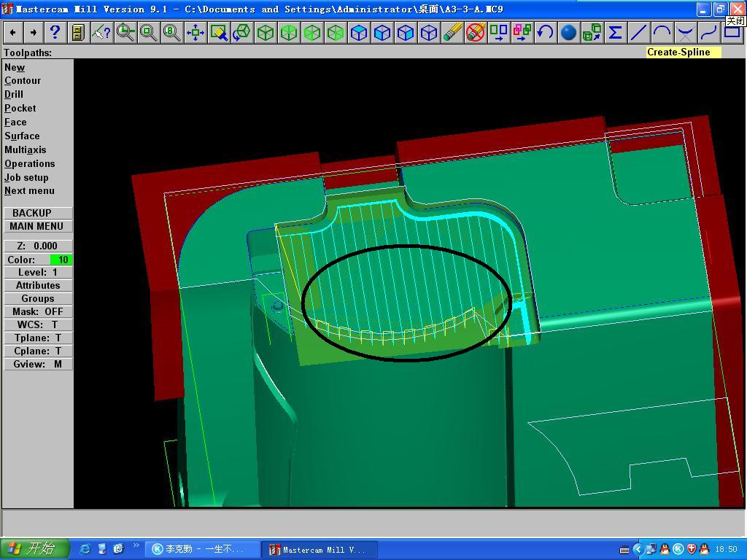Choose New from Toolpaths menu
Viewport: 747px width, 560px height.
[x=15, y=68]
